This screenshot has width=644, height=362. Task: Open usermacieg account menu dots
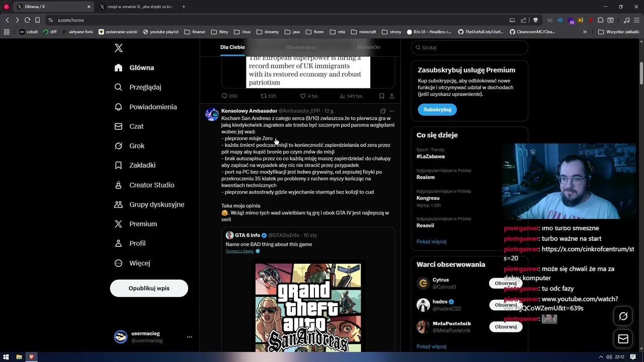[190, 337]
